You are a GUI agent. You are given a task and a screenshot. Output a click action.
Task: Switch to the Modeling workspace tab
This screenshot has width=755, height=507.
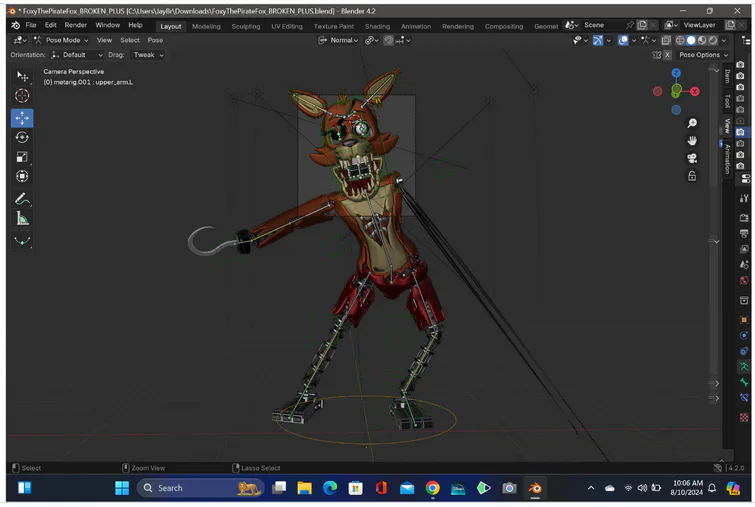(206, 26)
